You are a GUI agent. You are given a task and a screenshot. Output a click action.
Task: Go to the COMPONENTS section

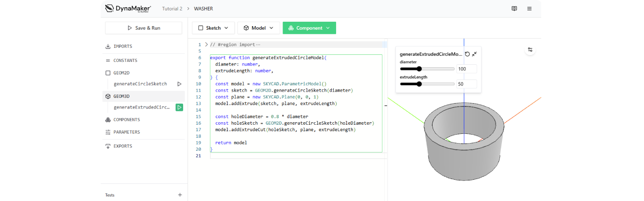click(x=126, y=120)
